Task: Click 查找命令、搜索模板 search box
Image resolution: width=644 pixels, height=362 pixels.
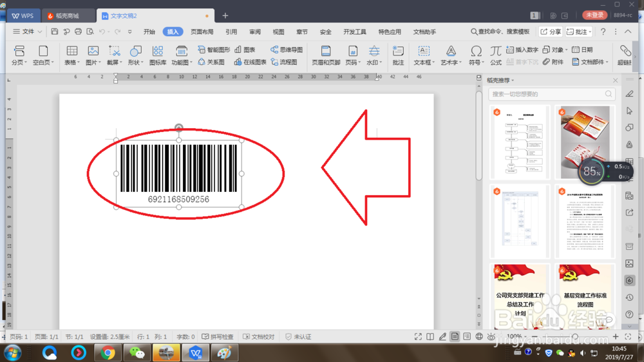Action: (500, 32)
